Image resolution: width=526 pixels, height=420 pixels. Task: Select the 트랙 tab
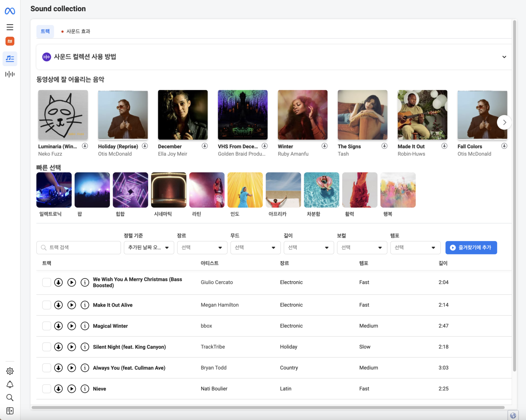click(x=45, y=31)
